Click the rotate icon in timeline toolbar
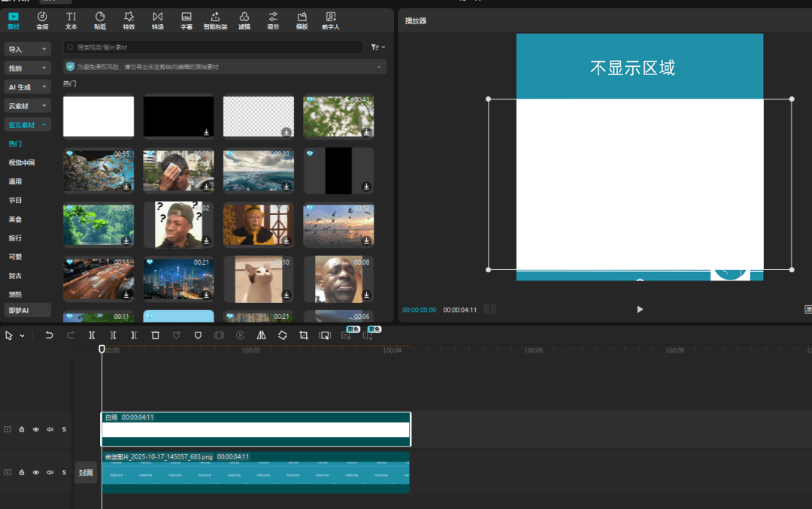Viewport: 812px width, 509px height. click(x=283, y=335)
